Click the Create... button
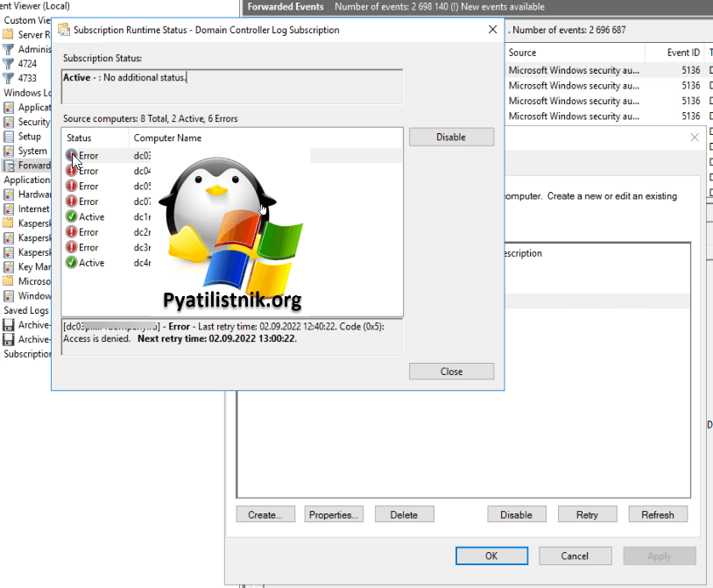 (265, 514)
